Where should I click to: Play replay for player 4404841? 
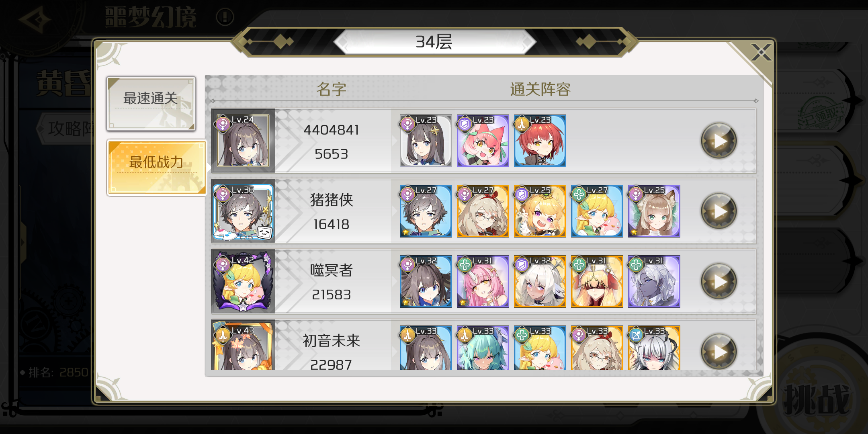(x=719, y=141)
